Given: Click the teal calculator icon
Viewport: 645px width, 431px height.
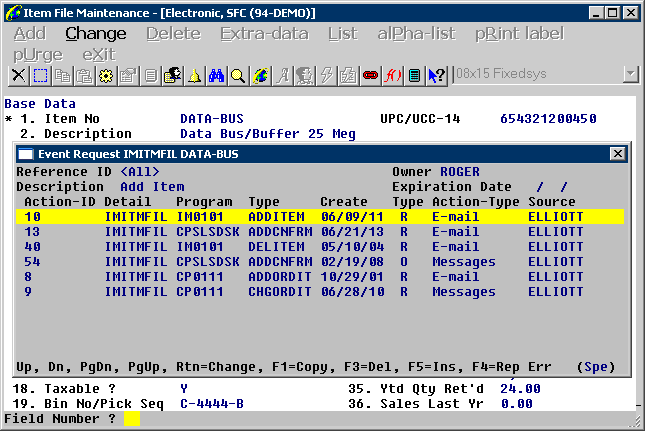Looking at the screenshot, I should [415, 76].
